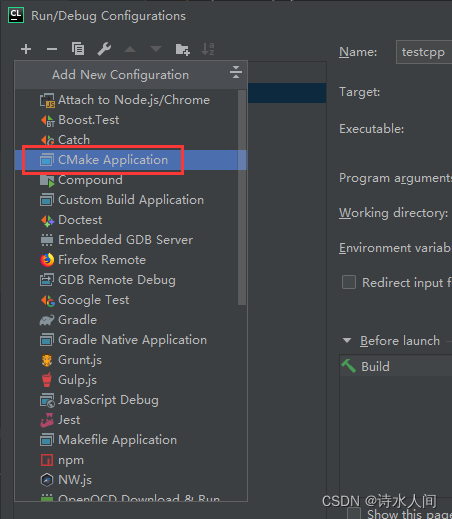Click the Move Up arrow icon
The height and width of the screenshot is (519, 452).
[130, 49]
